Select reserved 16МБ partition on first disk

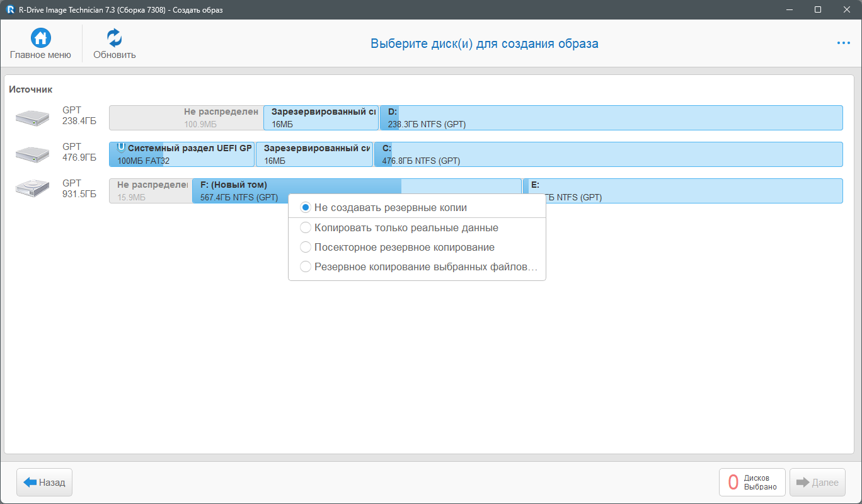tap(321, 118)
